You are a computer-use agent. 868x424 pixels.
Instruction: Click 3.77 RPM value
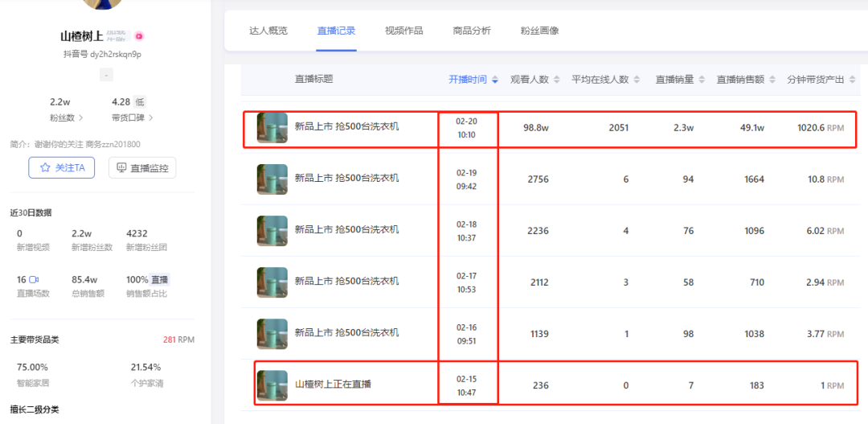pos(826,334)
